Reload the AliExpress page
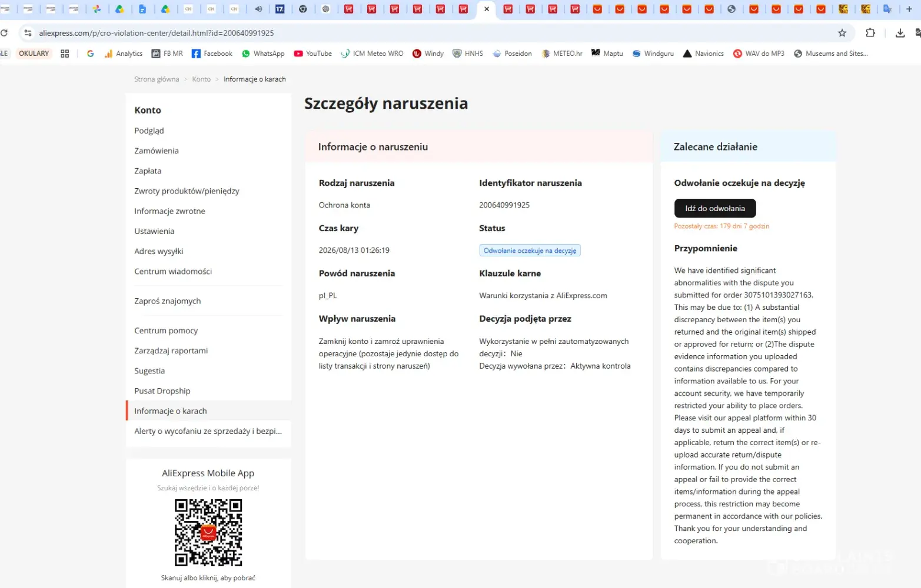This screenshot has width=921, height=588. (x=4, y=33)
